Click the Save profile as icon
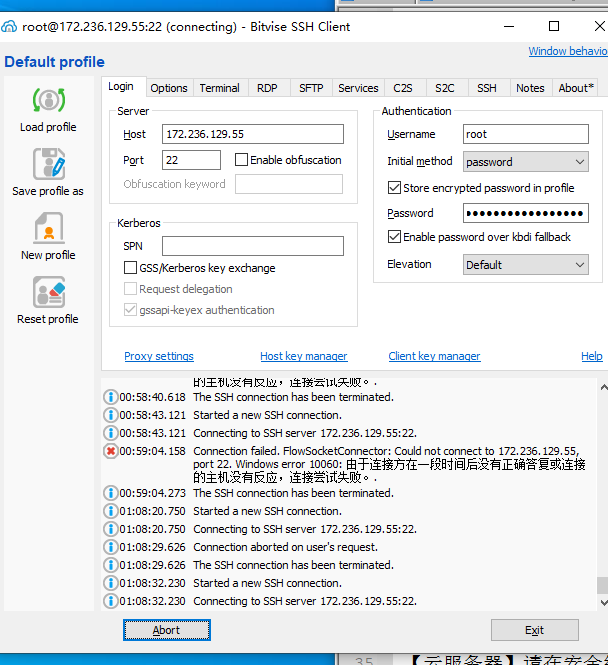The image size is (608, 665). tap(48, 164)
